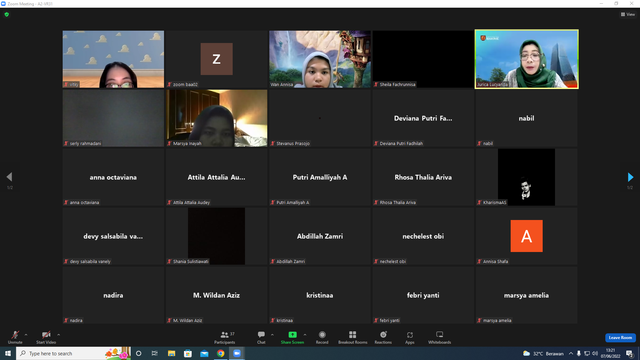
Task: Click 'nechelest obi' large name
Action: (423, 236)
